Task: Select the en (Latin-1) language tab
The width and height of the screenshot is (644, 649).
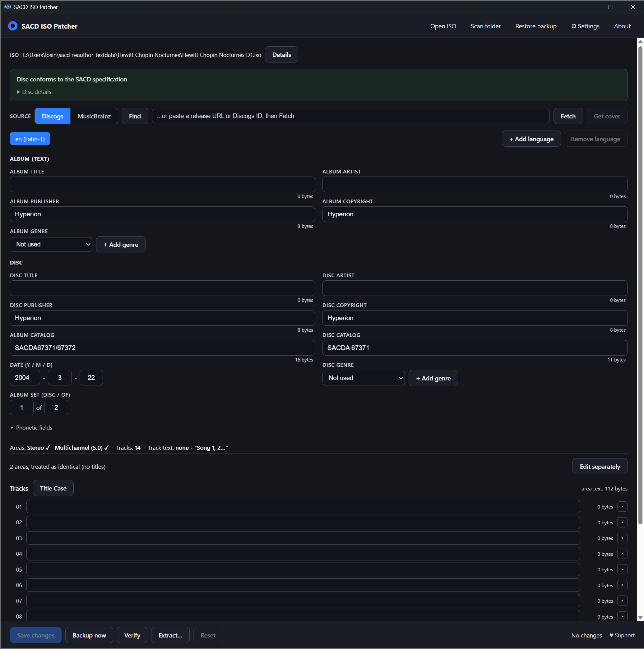Action: [30, 139]
